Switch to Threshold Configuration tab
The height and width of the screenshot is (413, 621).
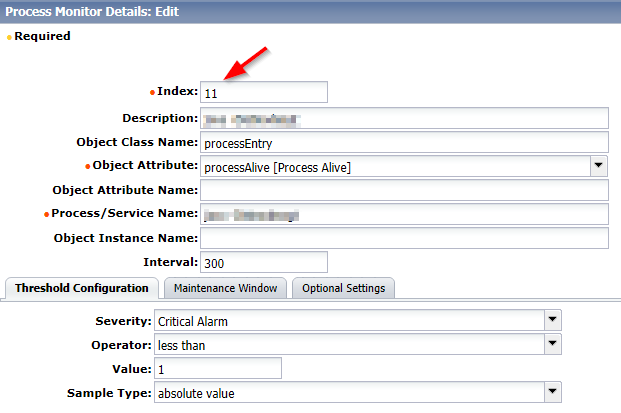click(82, 288)
